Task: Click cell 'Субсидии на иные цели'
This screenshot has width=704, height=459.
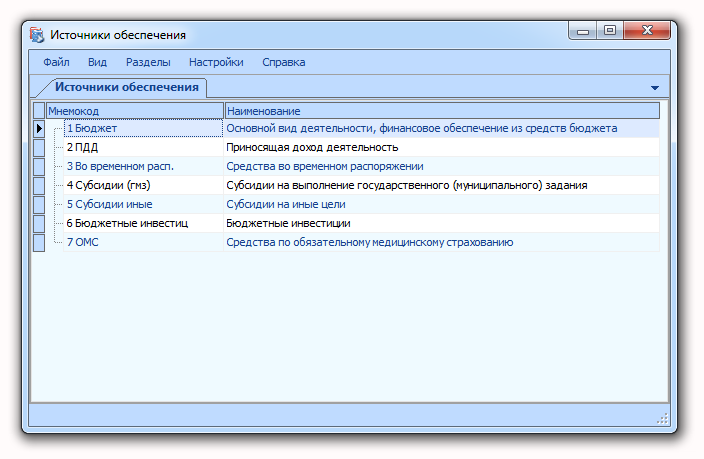Action: 442,204
